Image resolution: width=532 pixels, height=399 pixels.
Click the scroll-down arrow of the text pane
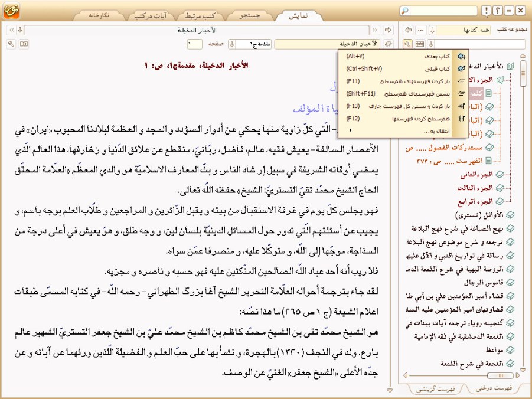coord(390,390)
